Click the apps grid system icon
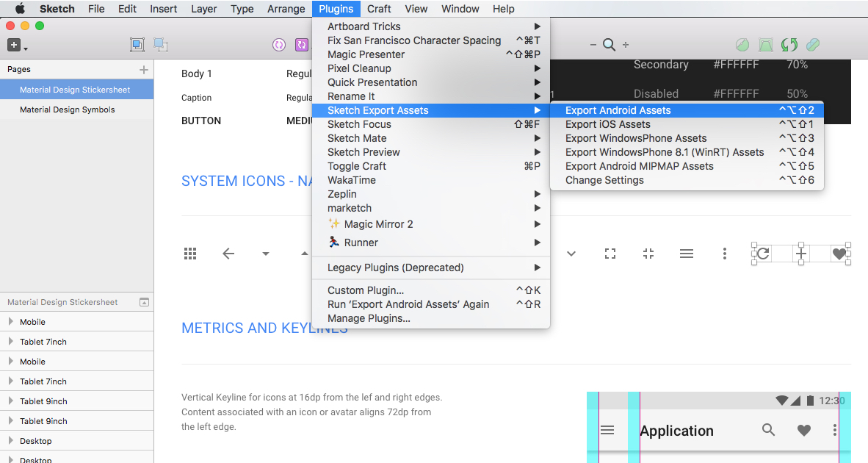868x463 pixels. click(190, 254)
